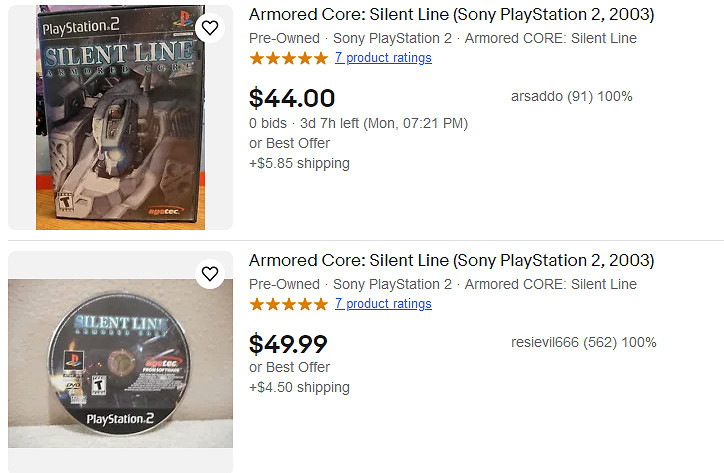This screenshot has height=473, width=724.
Task: Click 'or Best Offer' on the $49.99 listing
Action: 289,368
